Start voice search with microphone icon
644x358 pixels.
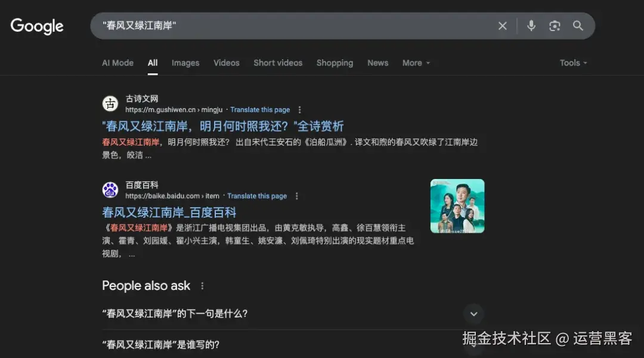coord(531,26)
